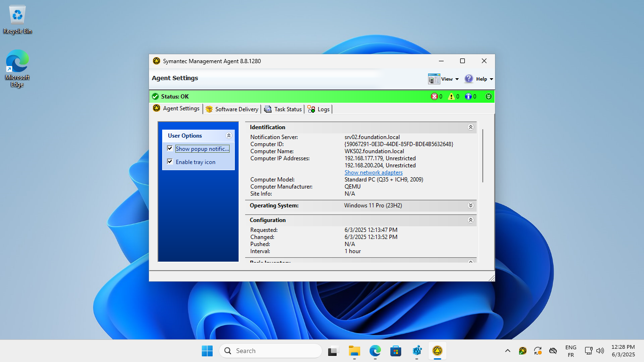Expand the Operating System section

471,206
